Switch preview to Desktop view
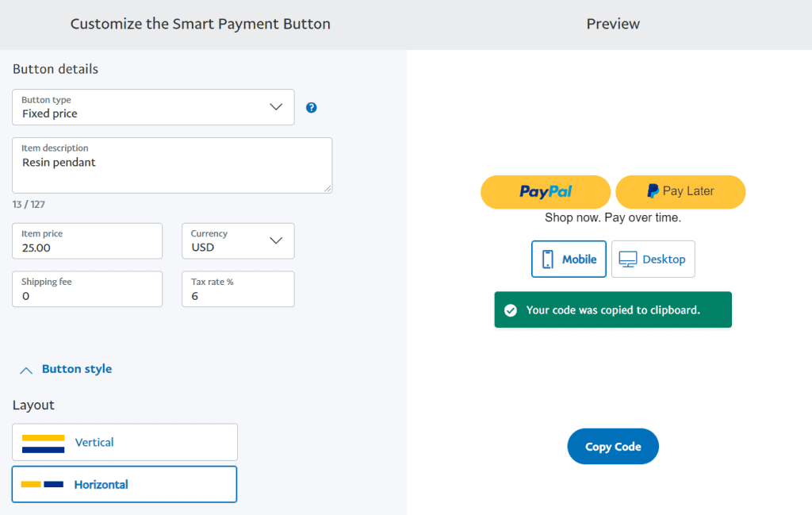The image size is (812, 515). (653, 259)
